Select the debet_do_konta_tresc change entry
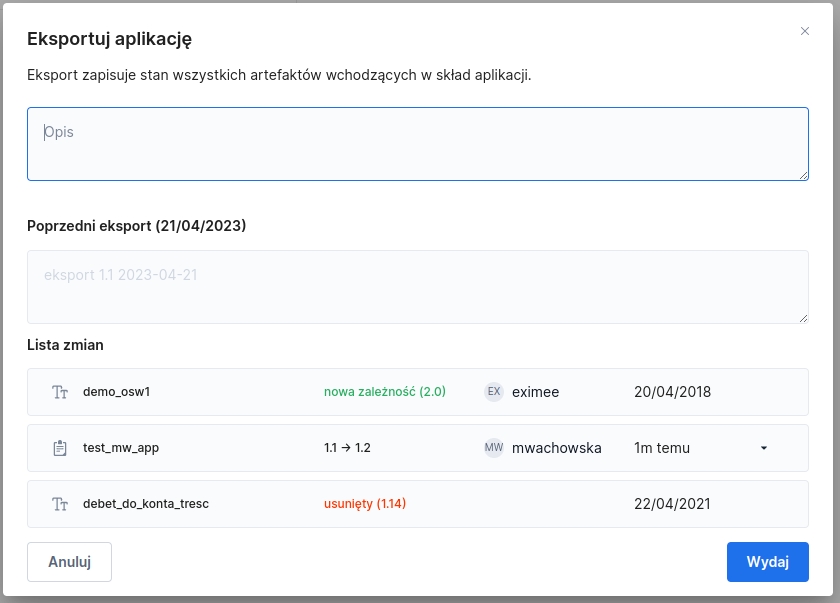This screenshot has width=840, height=603. click(x=145, y=504)
